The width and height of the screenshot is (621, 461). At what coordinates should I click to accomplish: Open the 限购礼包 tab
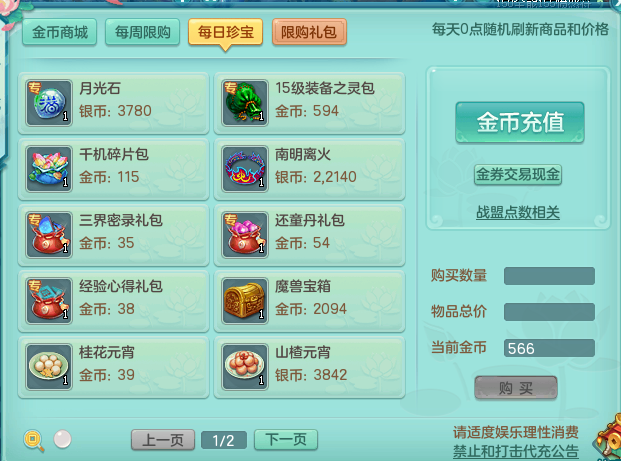point(309,32)
